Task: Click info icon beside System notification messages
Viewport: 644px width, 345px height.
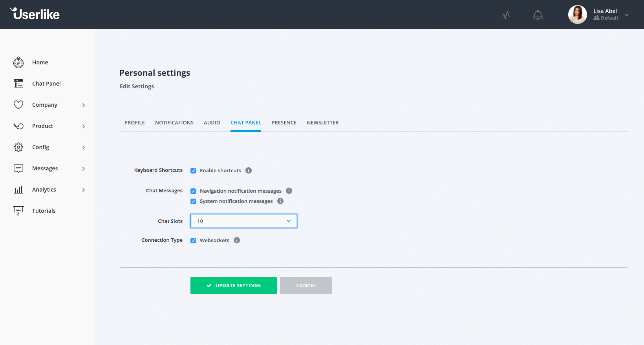Action: [x=280, y=201]
